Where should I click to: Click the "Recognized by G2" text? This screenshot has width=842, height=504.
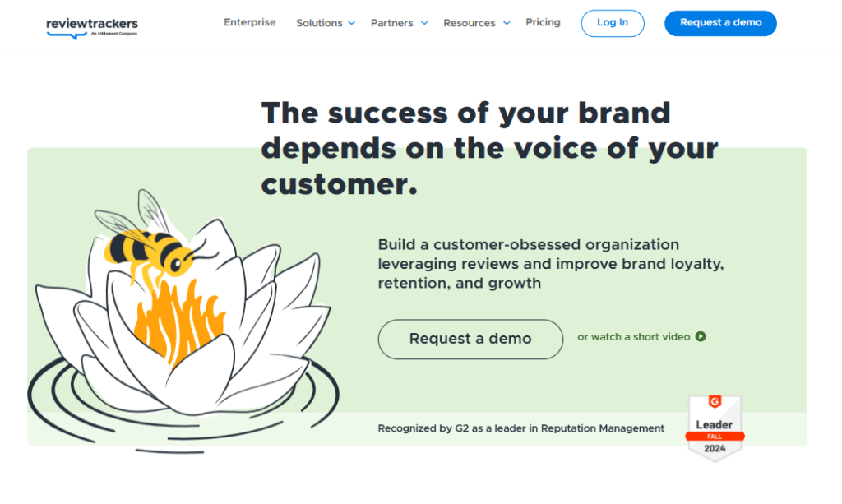pyautogui.click(x=520, y=428)
